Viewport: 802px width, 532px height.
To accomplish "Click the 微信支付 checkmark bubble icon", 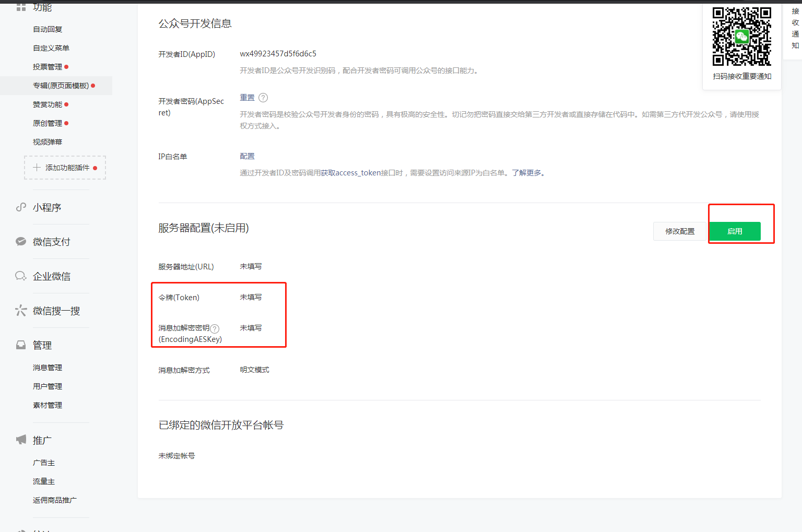I will coord(21,242).
